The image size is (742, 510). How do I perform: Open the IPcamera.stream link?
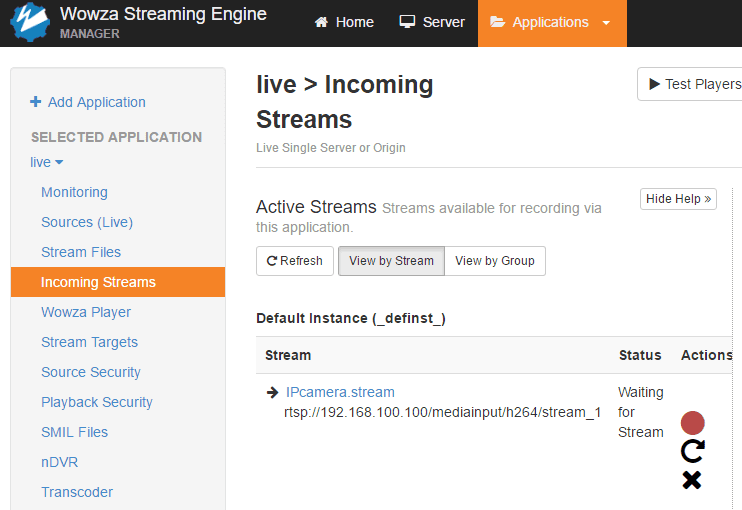[340, 392]
